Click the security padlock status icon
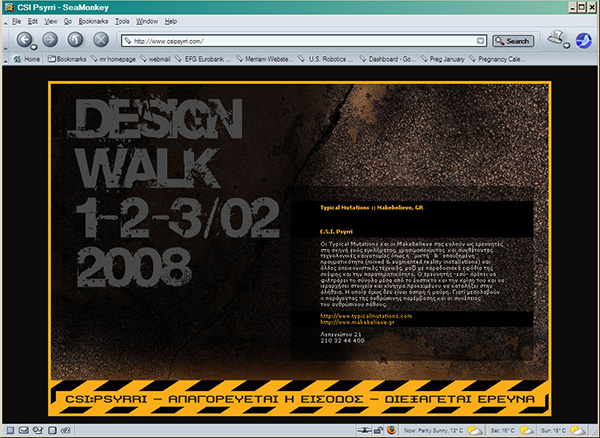600x438 pixels. click(x=378, y=430)
